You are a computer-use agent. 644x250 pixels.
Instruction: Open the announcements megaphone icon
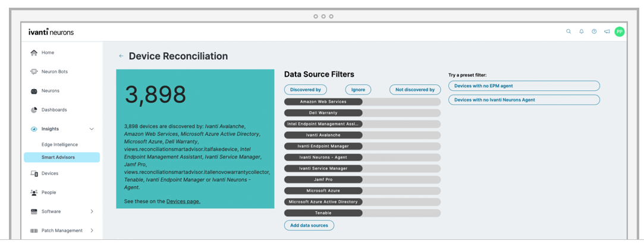(x=607, y=31)
